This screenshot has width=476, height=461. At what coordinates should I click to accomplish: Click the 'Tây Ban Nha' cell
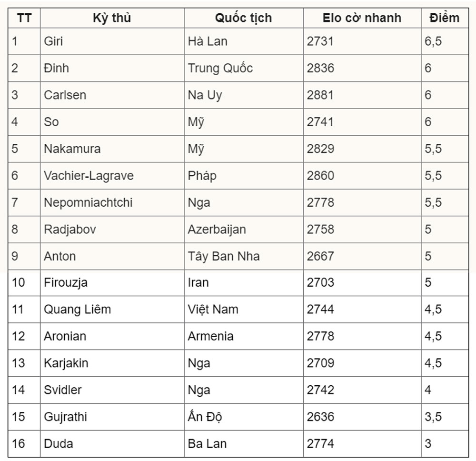(243, 256)
